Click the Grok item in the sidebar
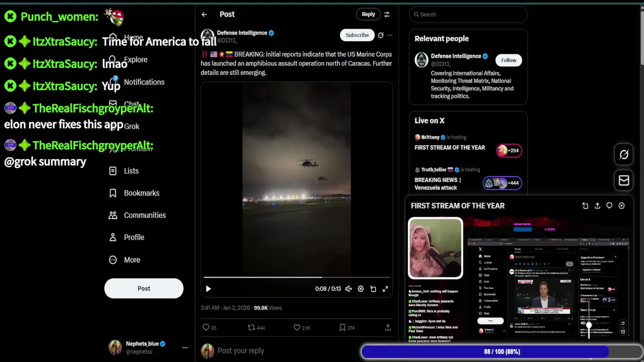644x362 pixels. [132, 126]
